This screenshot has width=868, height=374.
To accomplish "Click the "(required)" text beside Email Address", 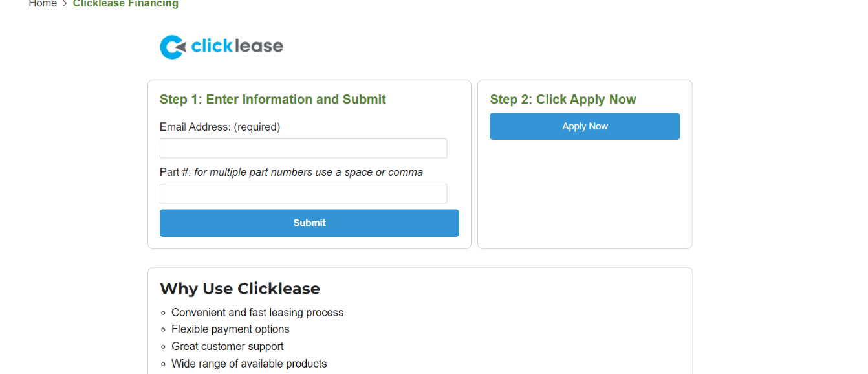I will click(257, 127).
